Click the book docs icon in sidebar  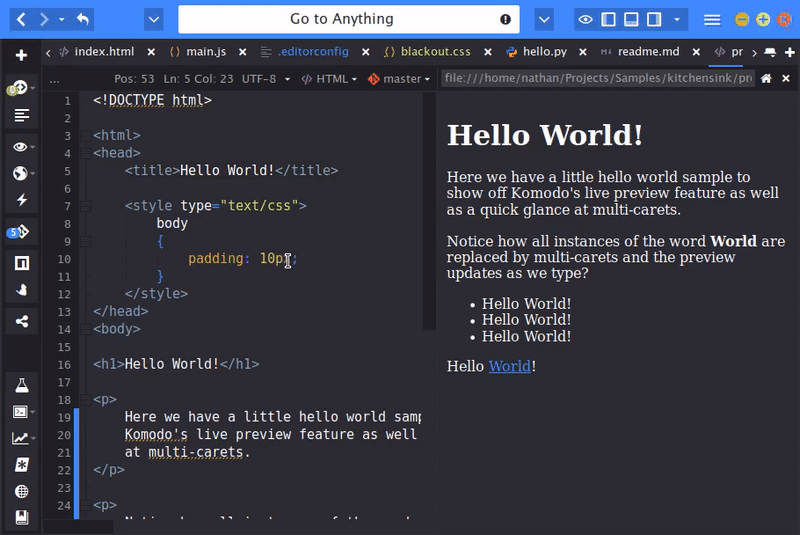pos(21,517)
